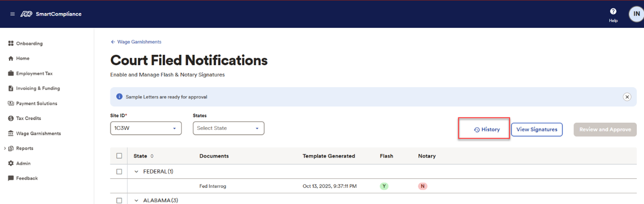
Task: Open the IN user profile avatar
Action: 636,14
